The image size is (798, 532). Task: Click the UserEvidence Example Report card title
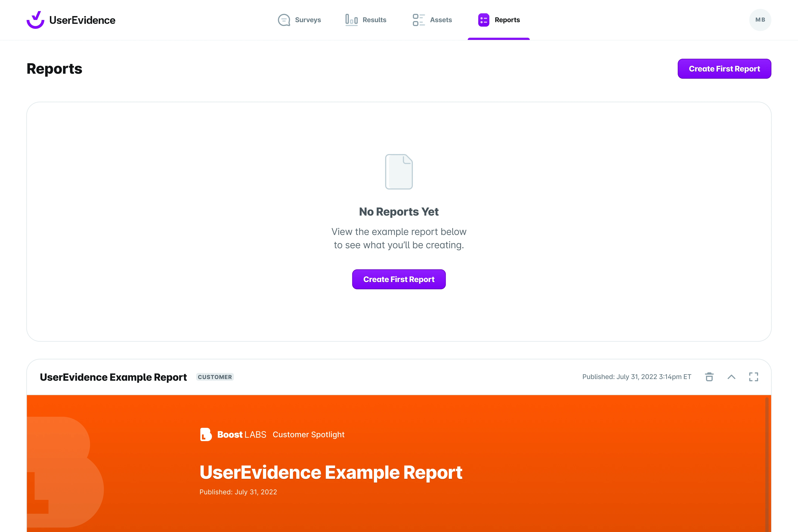click(113, 377)
